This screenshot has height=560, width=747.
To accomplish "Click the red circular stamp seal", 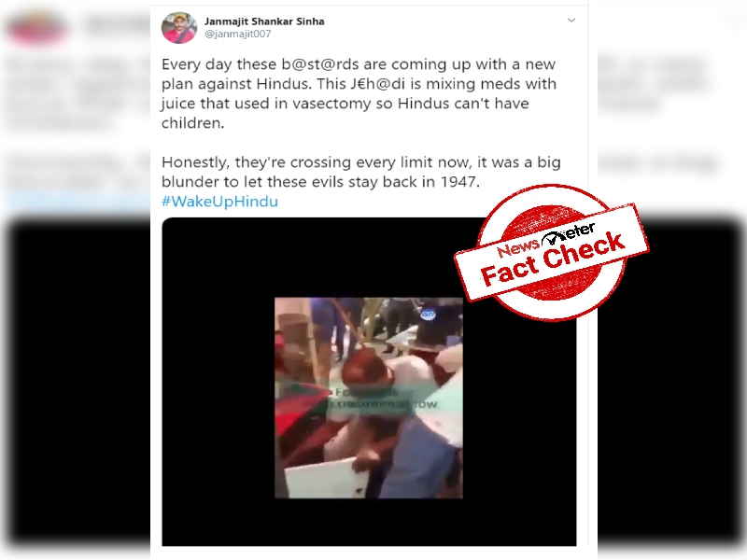I will click(x=551, y=252).
